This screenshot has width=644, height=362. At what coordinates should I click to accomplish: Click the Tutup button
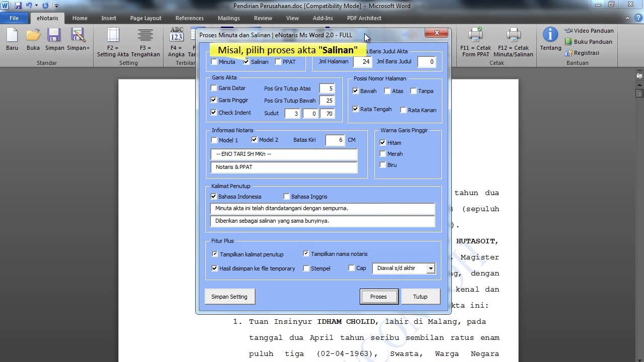pyautogui.click(x=420, y=297)
